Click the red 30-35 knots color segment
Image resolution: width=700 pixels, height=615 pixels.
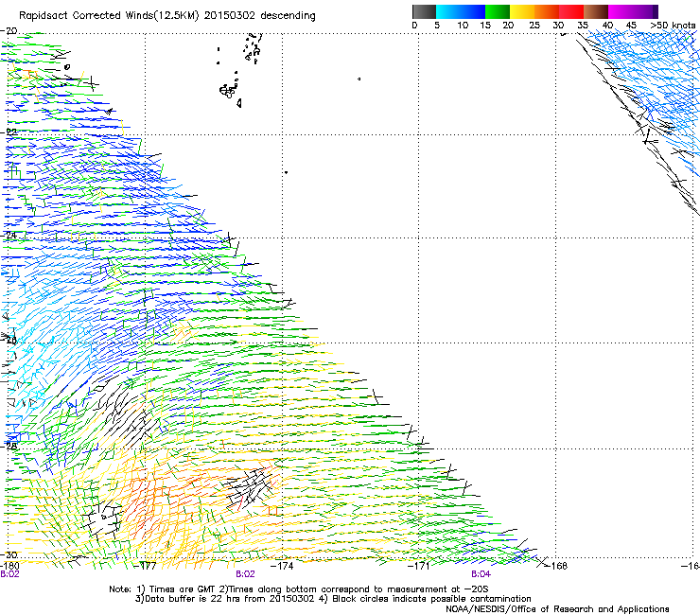click(x=571, y=11)
